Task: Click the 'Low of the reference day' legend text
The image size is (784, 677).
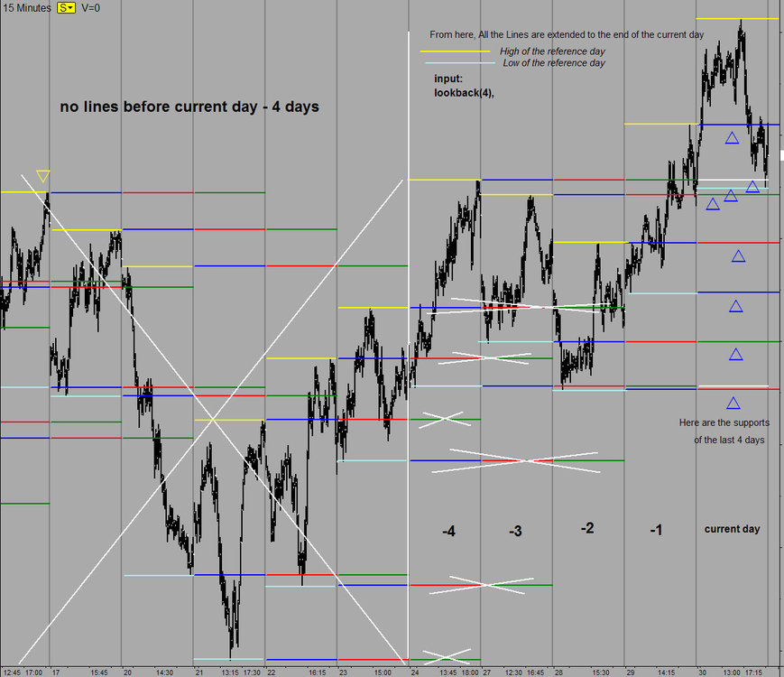Action: 554,63
